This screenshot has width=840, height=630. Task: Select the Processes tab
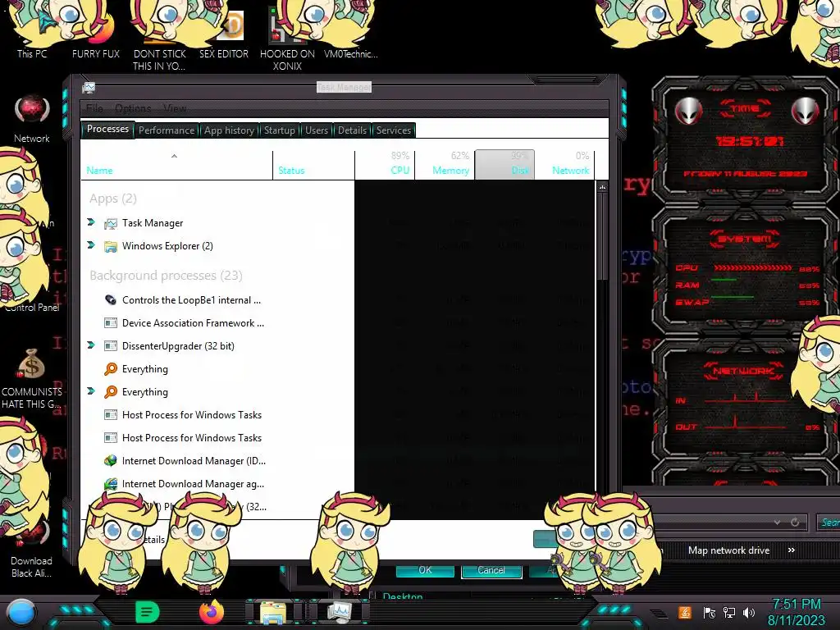[107, 129]
